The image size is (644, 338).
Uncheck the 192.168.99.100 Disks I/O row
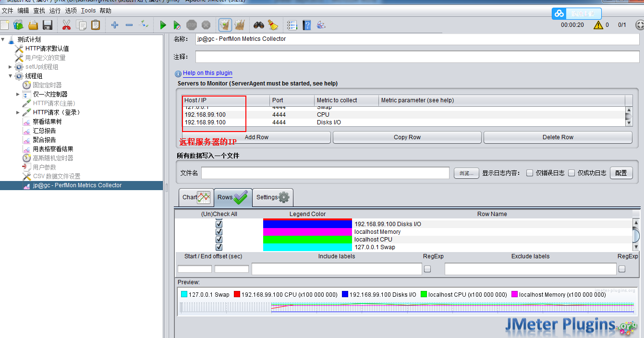(x=219, y=224)
